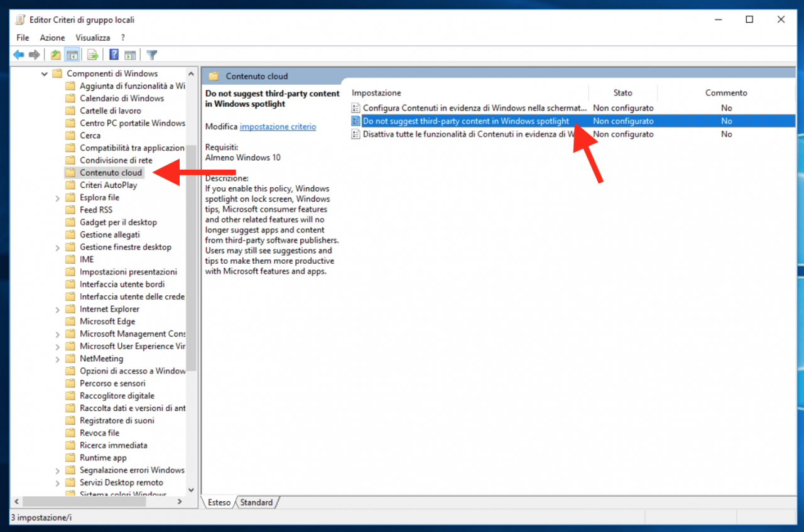The height and width of the screenshot is (532, 804).
Task: Expand the Gestione finestre desktop arrow
Action: [x=58, y=247]
